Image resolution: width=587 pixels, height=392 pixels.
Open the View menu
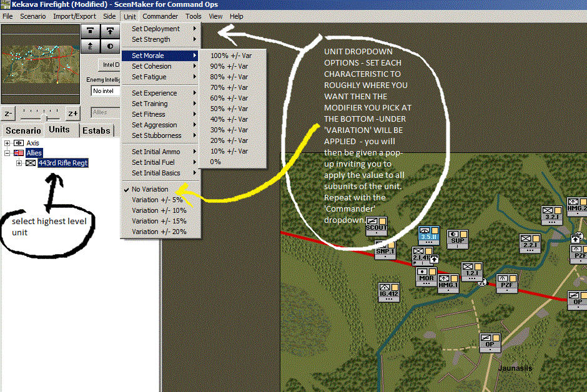click(215, 16)
